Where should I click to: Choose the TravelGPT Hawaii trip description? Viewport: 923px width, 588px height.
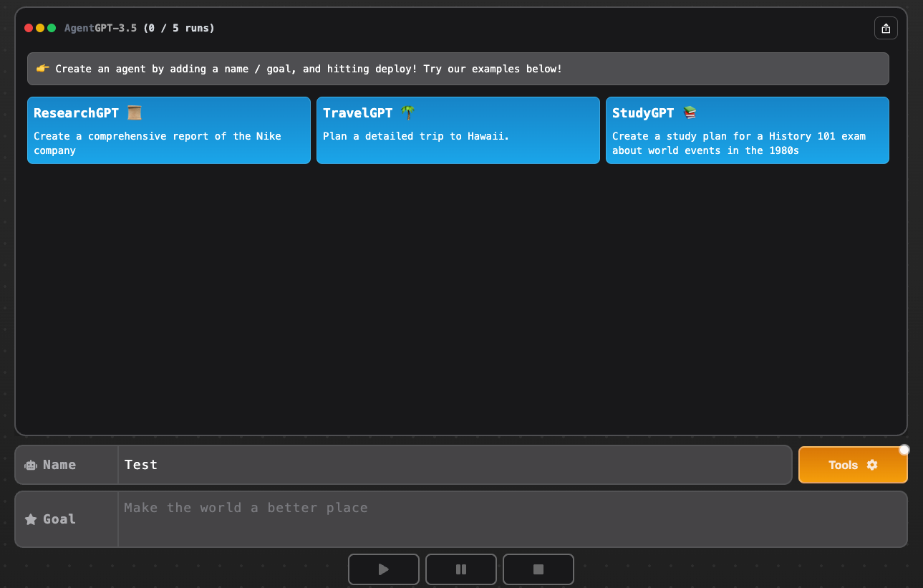click(x=415, y=136)
